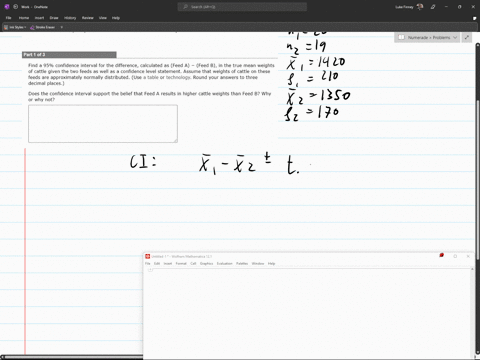Open the Ink Styles dropdown
The image size is (480, 360).
pos(15,27)
